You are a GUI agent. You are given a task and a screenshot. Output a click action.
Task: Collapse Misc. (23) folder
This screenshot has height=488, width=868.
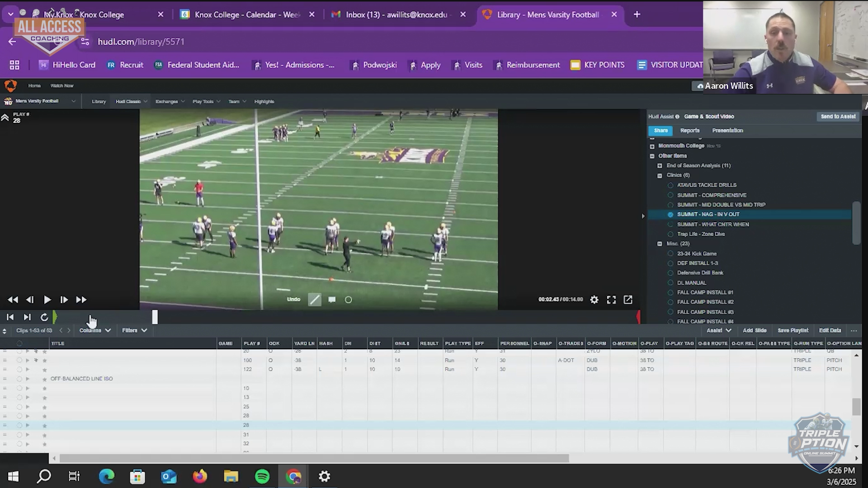pos(660,244)
